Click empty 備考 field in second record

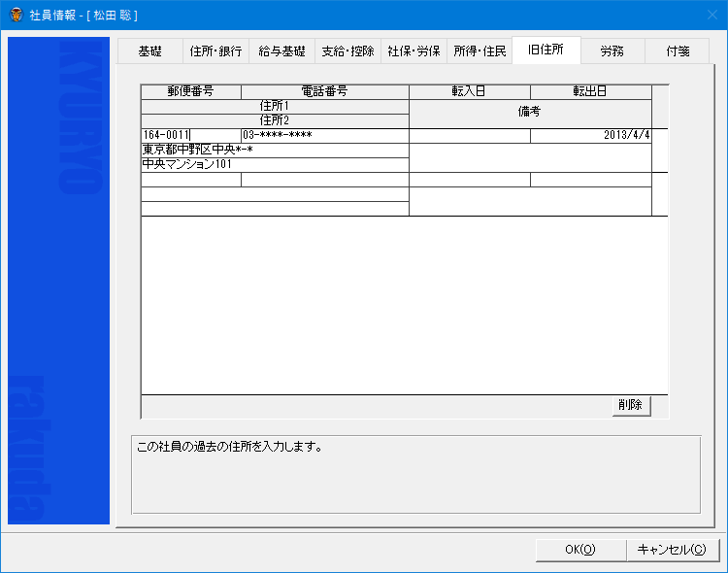(x=530, y=201)
